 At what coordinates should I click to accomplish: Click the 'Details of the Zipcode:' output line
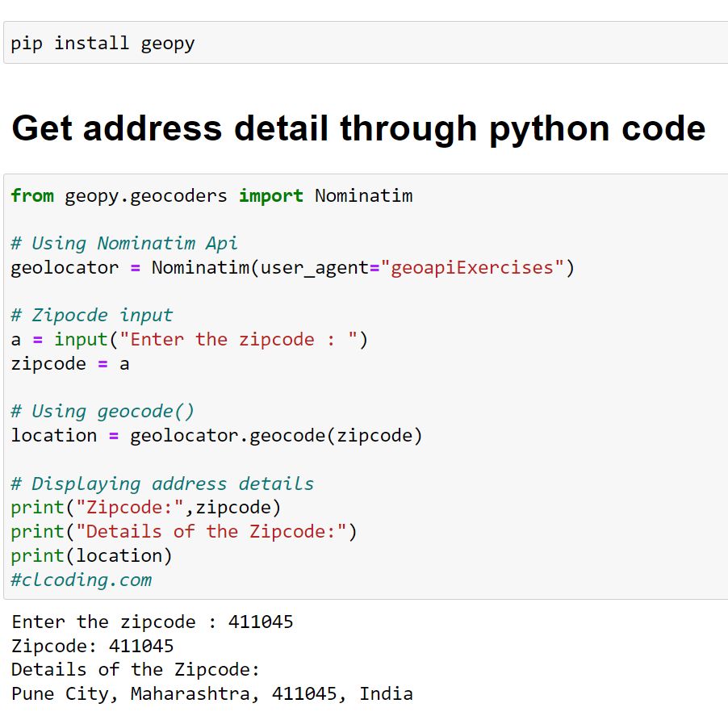click(x=136, y=669)
